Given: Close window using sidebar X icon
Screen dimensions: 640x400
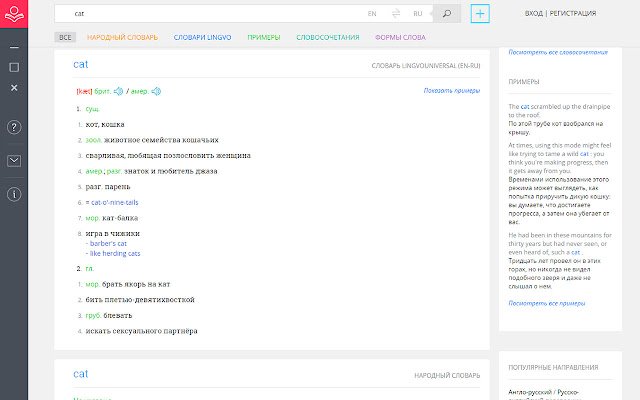Looking at the screenshot, I should pyautogui.click(x=14, y=88).
